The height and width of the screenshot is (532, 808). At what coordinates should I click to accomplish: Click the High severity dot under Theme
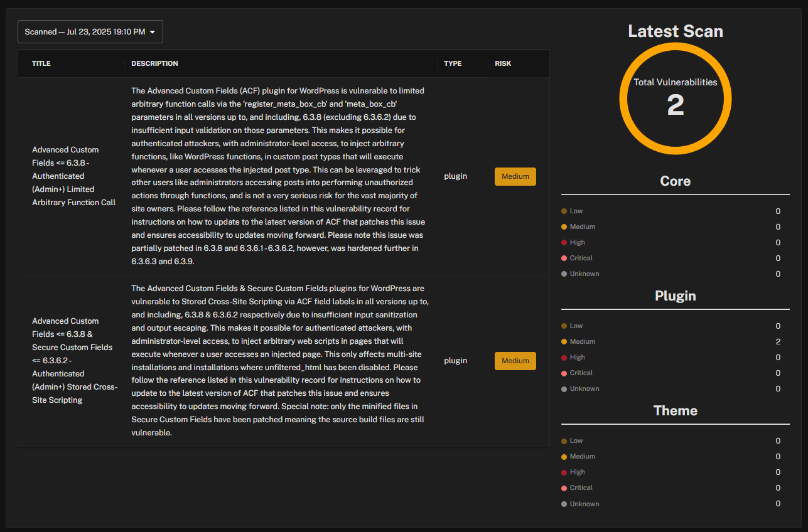pos(564,472)
